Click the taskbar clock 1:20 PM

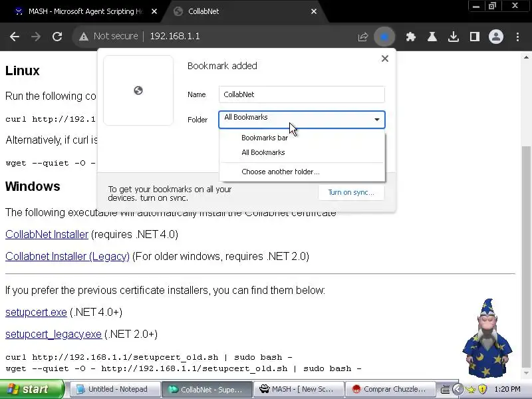pos(507,389)
